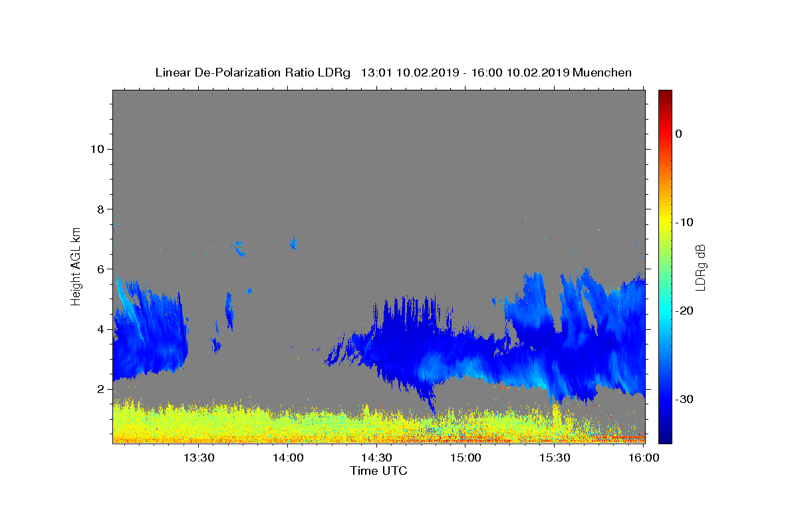Click the 16:00 time tick label

(x=643, y=458)
